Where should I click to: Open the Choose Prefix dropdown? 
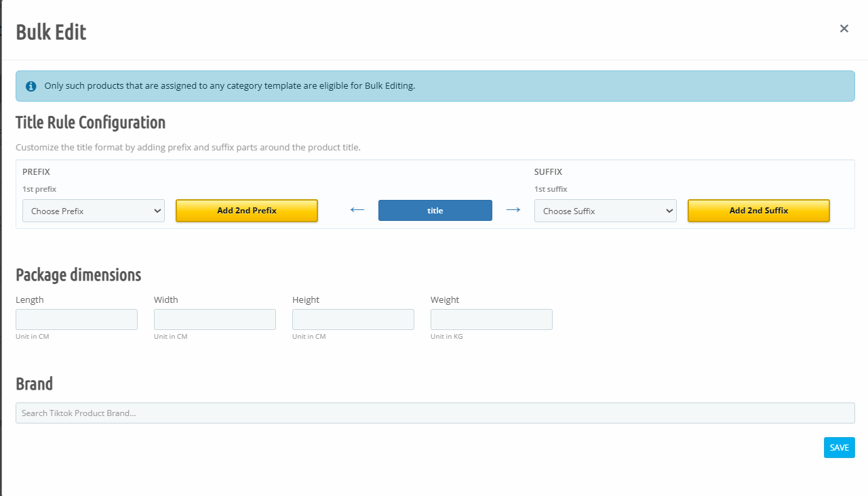click(94, 211)
